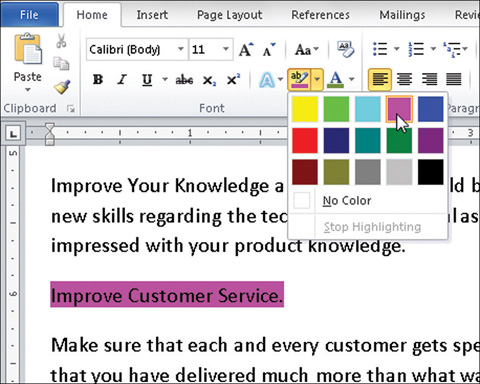Open the Text Effects dropdown arrow
This screenshot has width=480, height=384.
280,79
